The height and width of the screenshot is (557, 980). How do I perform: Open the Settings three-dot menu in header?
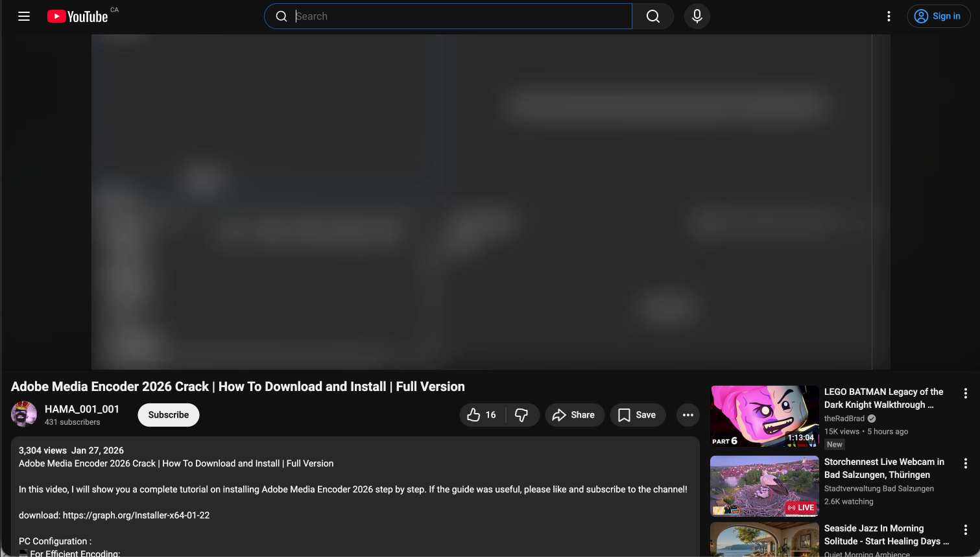click(x=889, y=16)
